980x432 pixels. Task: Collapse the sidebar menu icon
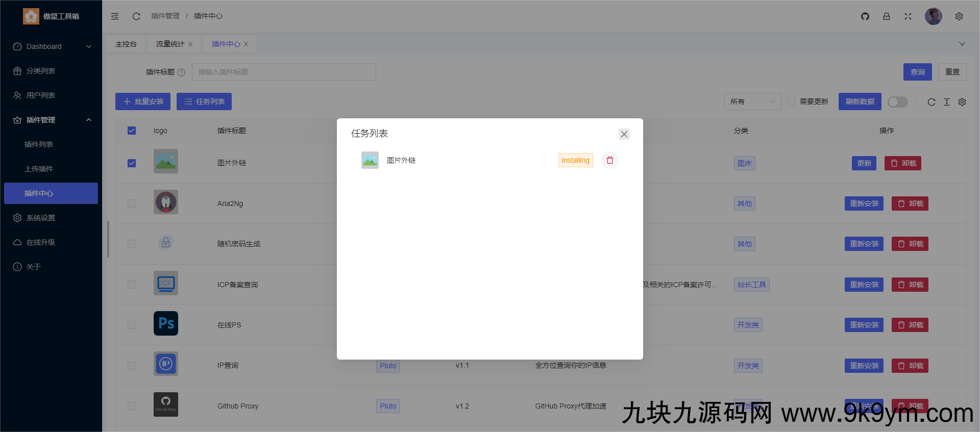(115, 16)
